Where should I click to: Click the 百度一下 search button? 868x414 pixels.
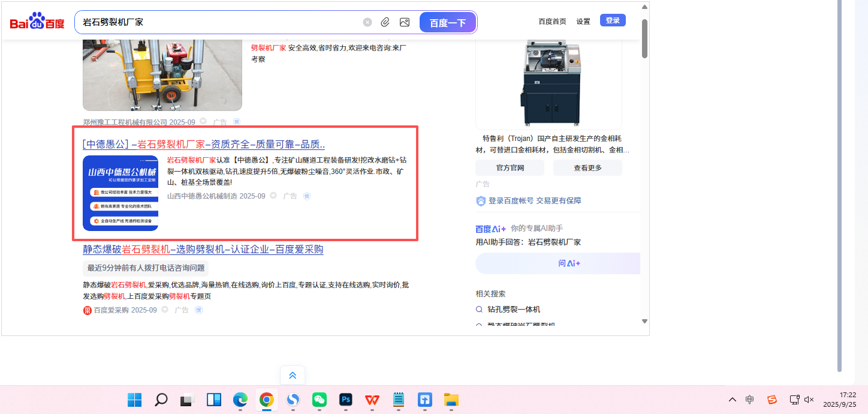pos(448,22)
